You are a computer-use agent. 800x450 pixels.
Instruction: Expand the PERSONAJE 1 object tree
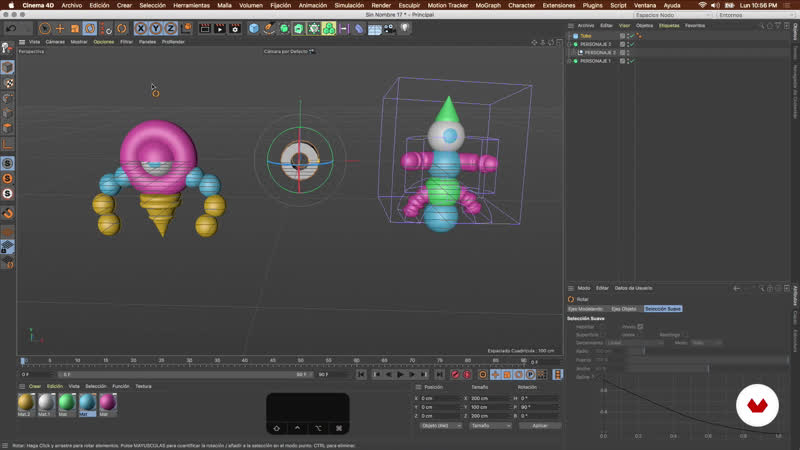[570, 61]
